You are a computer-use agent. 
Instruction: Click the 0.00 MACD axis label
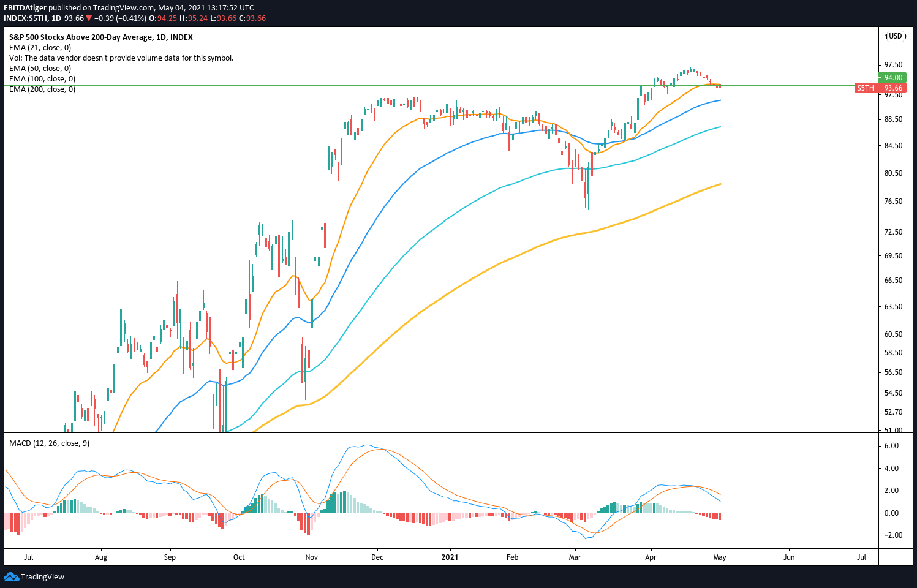click(x=892, y=513)
